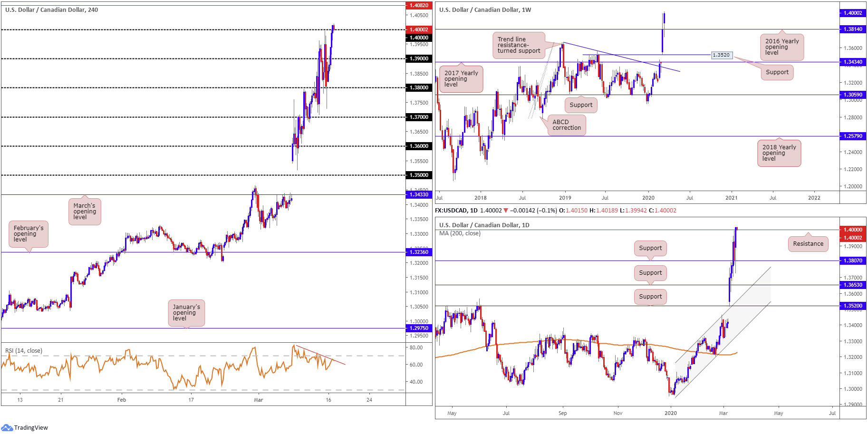This screenshot has height=434, width=868.
Task: Click the 1.3520 price tag on weekly chart
Action: tap(721, 55)
